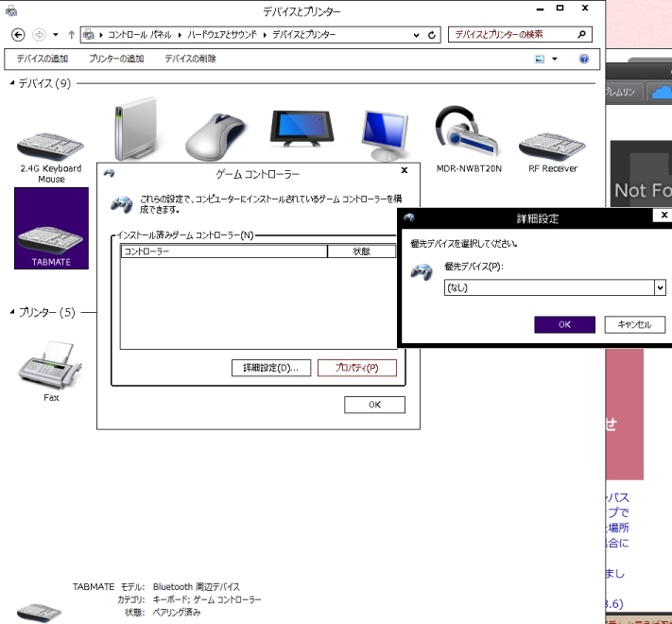672x624 pixels.
Task: Collapse the デバイス (9) group
Action: pos(12,82)
